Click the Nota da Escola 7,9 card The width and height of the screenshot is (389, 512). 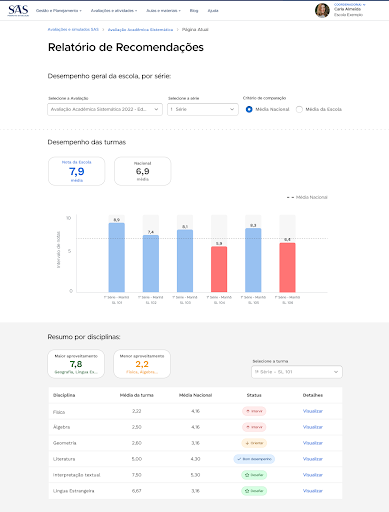coord(77,171)
